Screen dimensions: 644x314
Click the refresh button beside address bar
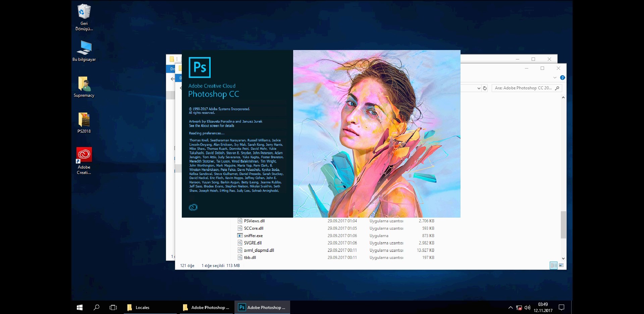[x=485, y=88]
